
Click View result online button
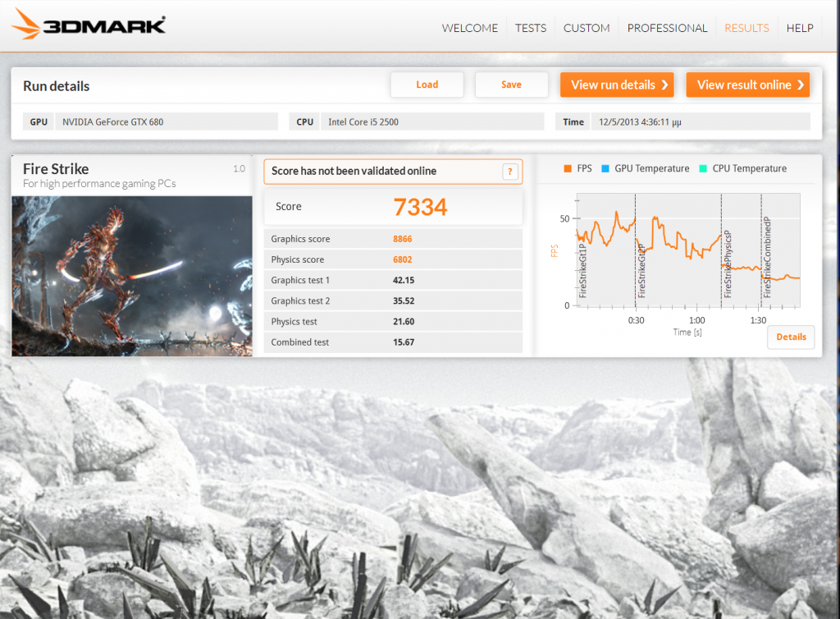[x=747, y=85]
